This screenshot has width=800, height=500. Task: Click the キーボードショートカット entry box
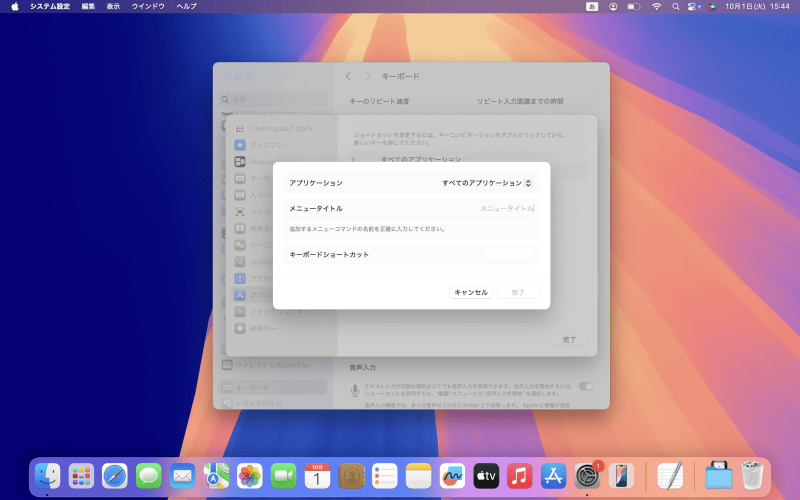coord(508,254)
